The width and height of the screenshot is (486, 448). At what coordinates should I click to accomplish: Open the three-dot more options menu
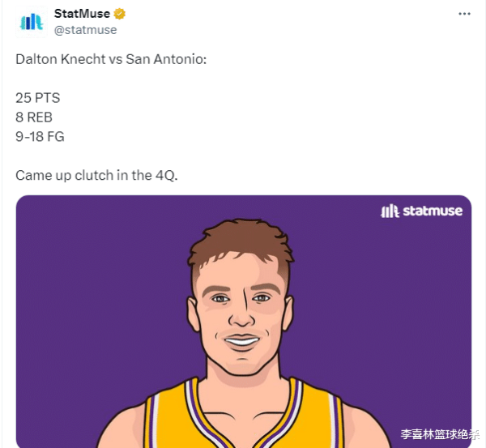(464, 14)
